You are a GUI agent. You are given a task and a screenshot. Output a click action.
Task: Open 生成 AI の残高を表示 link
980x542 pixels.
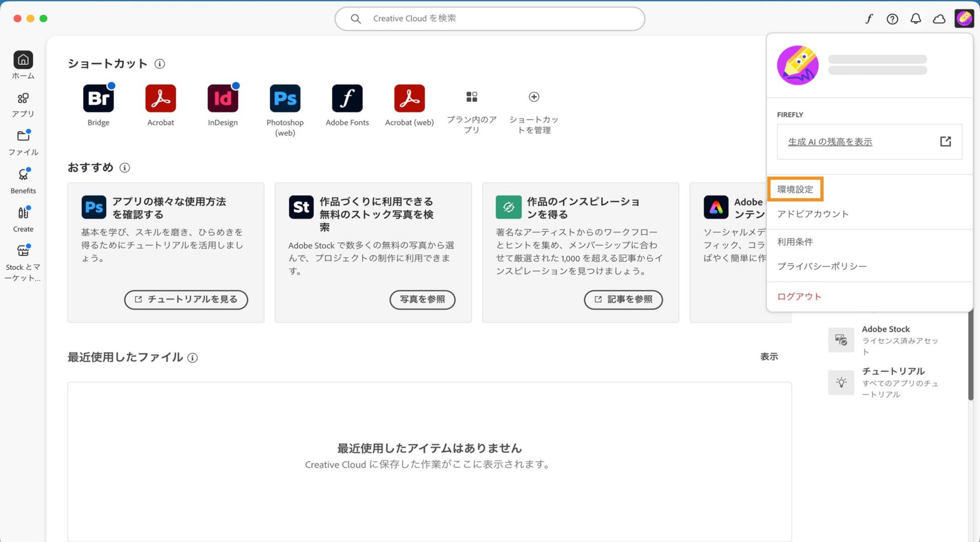point(830,142)
